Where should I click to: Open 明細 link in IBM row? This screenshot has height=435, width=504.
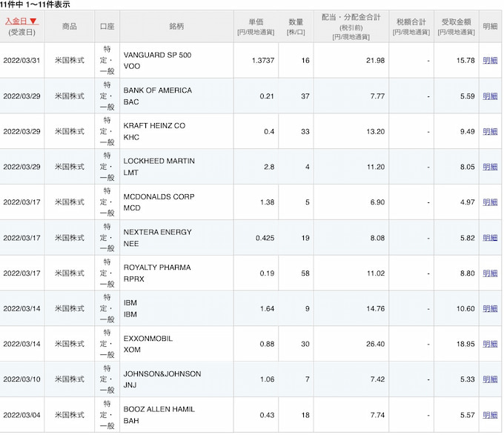click(490, 309)
